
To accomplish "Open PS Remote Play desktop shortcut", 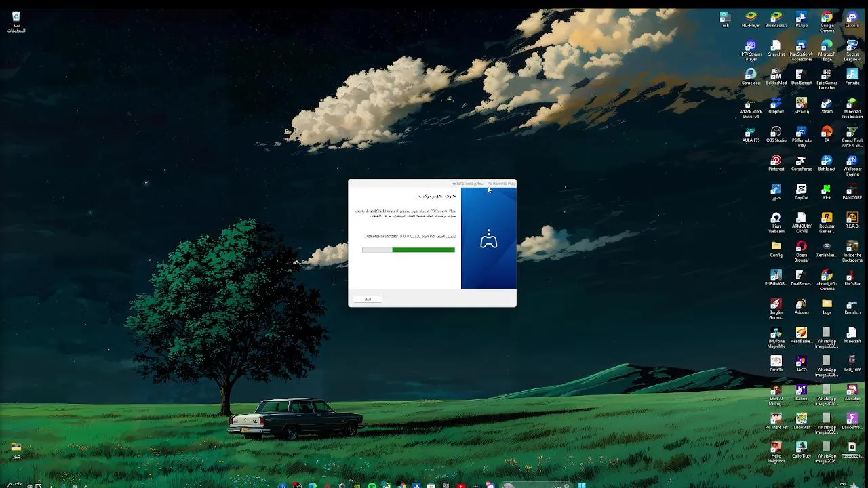I will pyautogui.click(x=802, y=136).
